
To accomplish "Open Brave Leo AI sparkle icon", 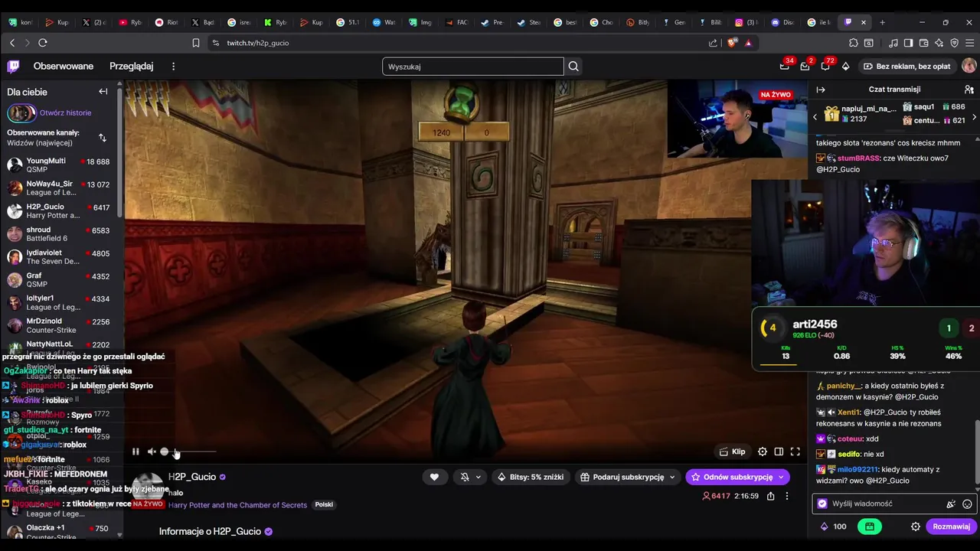I will point(940,43).
